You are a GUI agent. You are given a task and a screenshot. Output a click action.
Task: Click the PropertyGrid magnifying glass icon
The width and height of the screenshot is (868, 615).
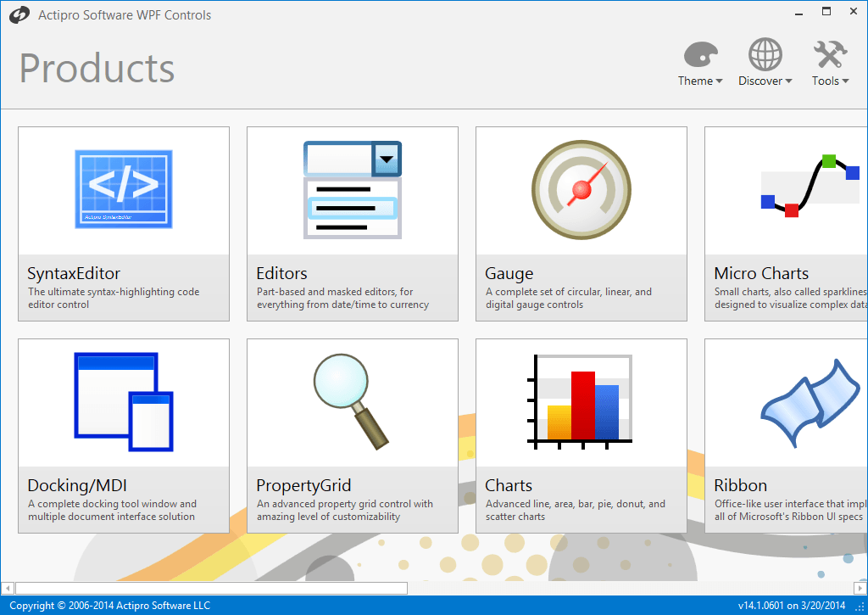coord(352,401)
